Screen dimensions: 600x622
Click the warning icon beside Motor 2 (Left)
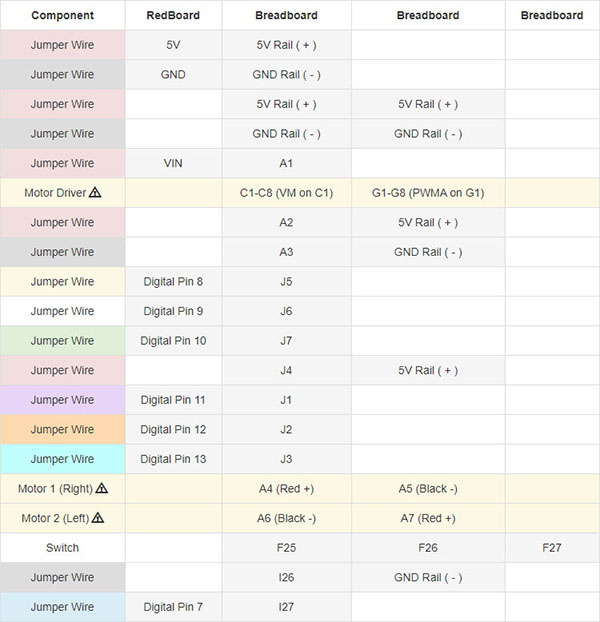tap(98, 518)
